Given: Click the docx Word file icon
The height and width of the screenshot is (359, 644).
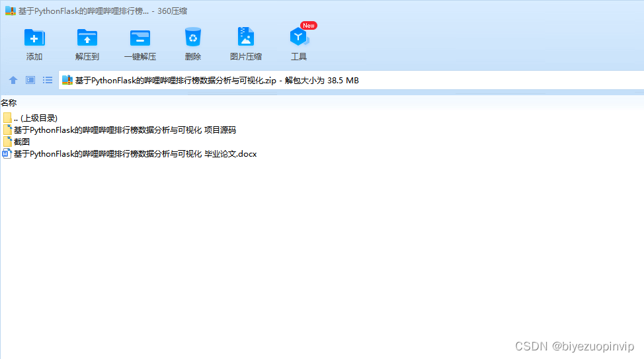Looking at the screenshot, I should [x=7, y=153].
